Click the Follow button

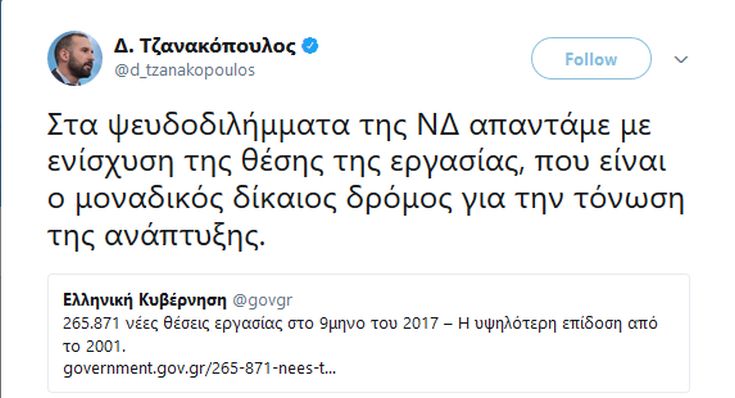point(591,59)
